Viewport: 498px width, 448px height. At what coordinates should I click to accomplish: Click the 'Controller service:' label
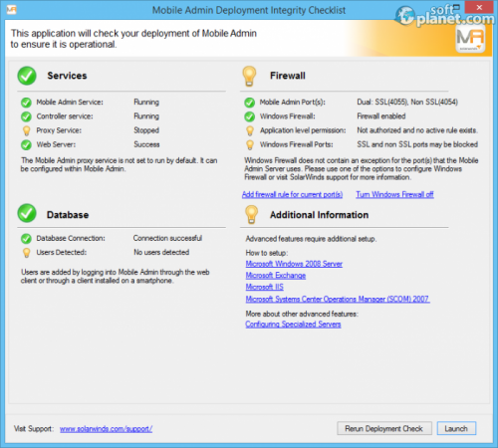point(65,116)
